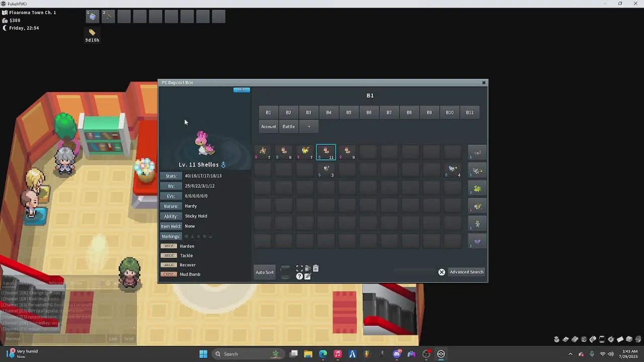644x362 pixels.
Task: Switch to box tab B3
Action: (308, 113)
